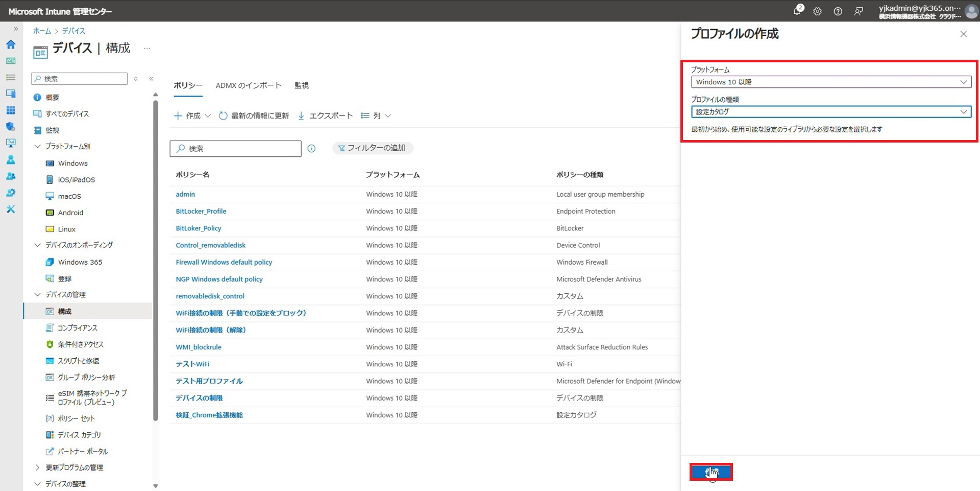The image size is (980, 491).
Task: Click the device menu search field
Action: pyautogui.click(x=79, y=79)
